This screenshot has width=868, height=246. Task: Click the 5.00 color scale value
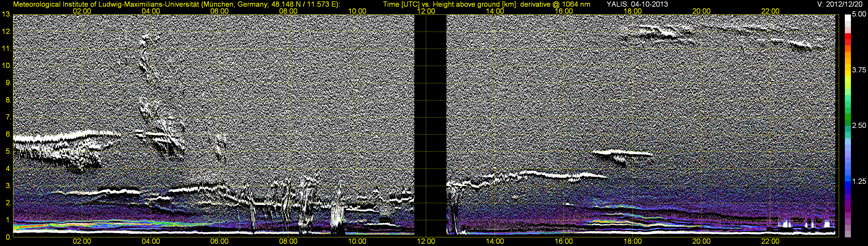tap(859, 14)
